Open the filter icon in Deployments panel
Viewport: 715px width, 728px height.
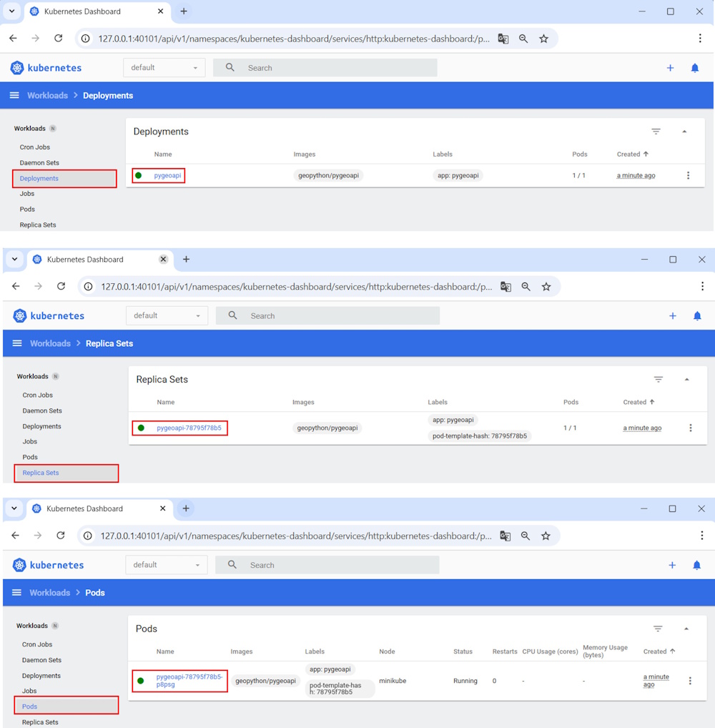(656, 132)
